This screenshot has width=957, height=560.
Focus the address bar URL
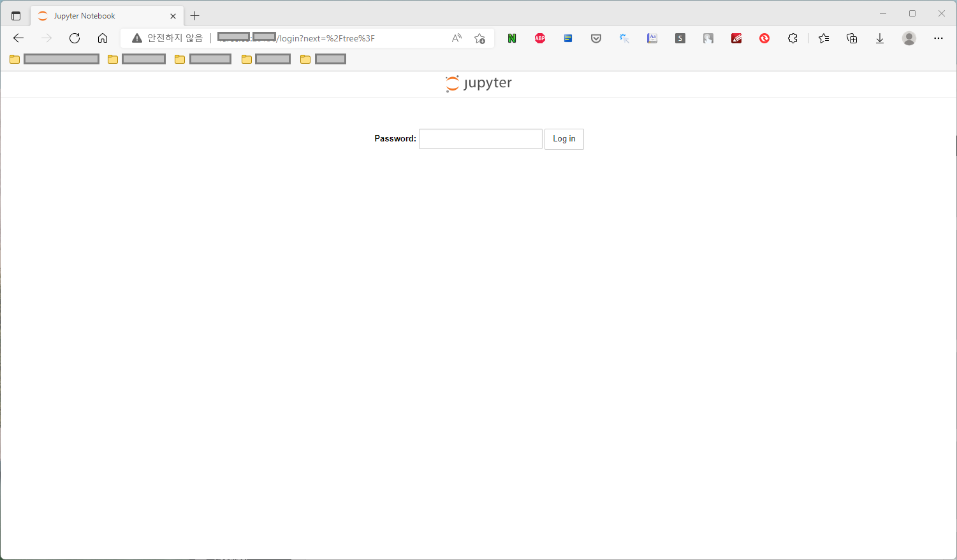pos(296,38)
